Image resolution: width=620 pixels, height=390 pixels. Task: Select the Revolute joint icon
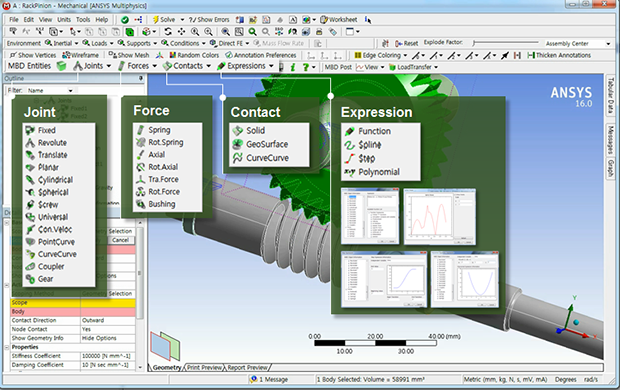tap(30, 143)
